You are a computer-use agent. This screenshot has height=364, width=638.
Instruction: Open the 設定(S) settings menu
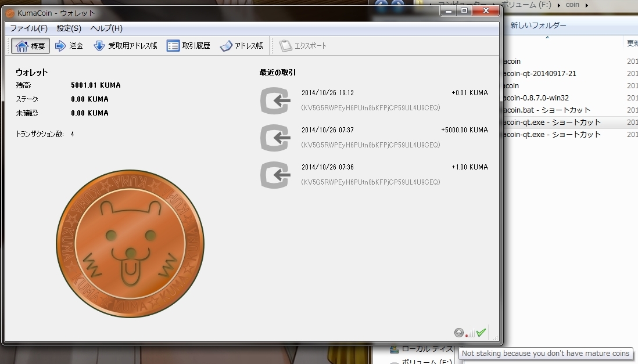tap(69, 28)
